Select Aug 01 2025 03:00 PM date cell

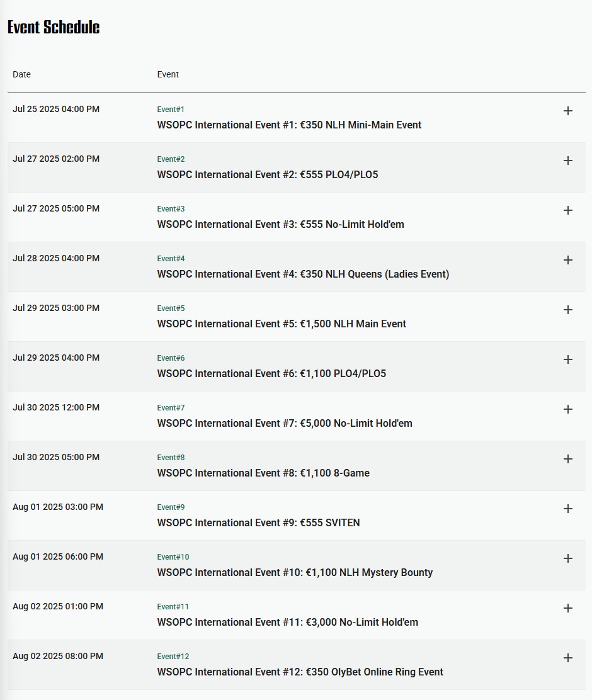click(58, 507)
